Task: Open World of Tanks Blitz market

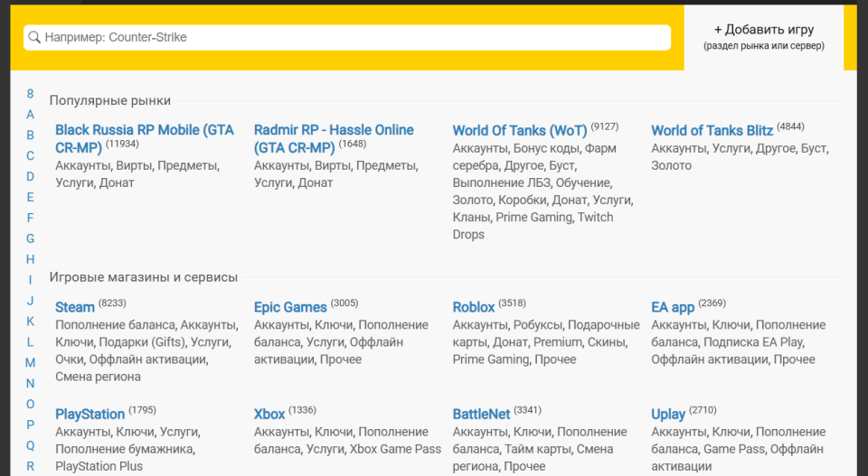Action: (712, 130)
